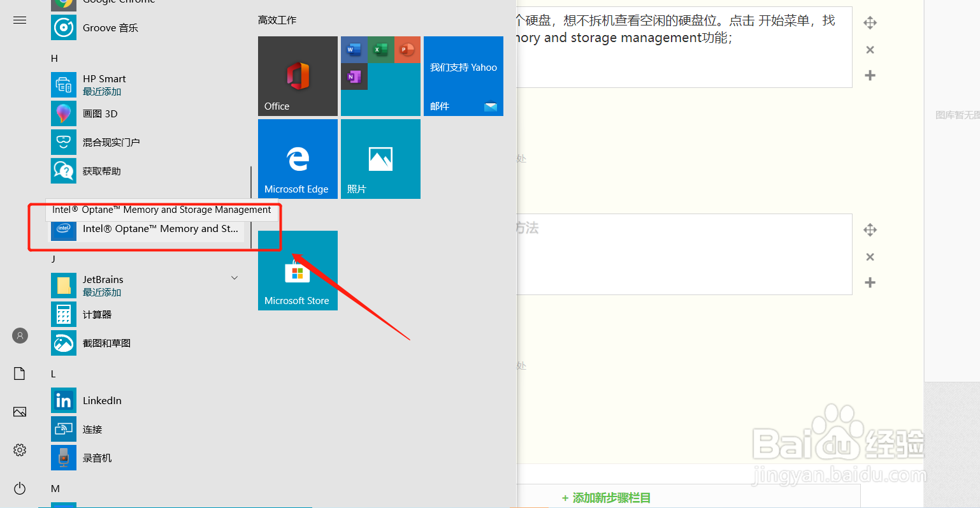
Task: Open 连接 app icon
Action: (x=64, y=429)
